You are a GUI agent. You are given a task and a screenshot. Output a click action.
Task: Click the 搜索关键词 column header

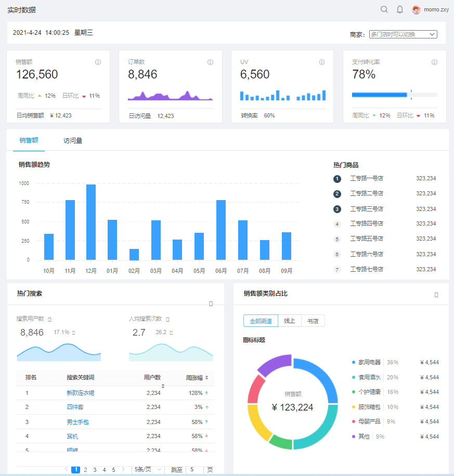click(81, 377)
